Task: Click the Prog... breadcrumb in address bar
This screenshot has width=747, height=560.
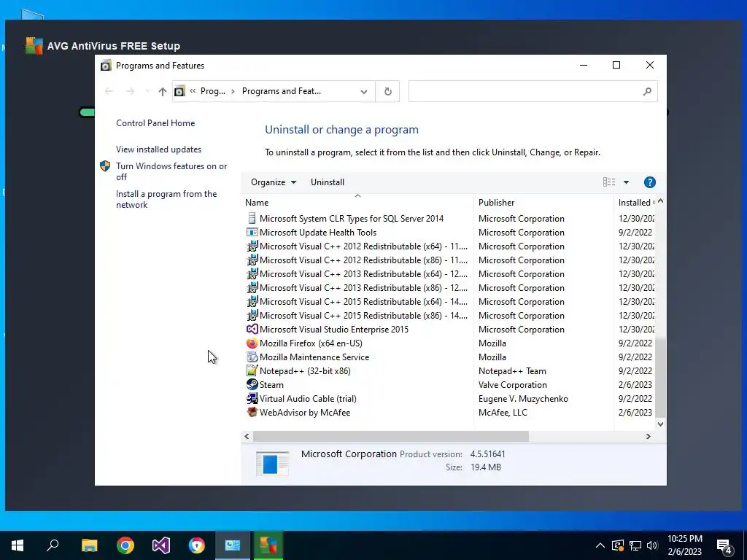Action: (x=212, y=91)
